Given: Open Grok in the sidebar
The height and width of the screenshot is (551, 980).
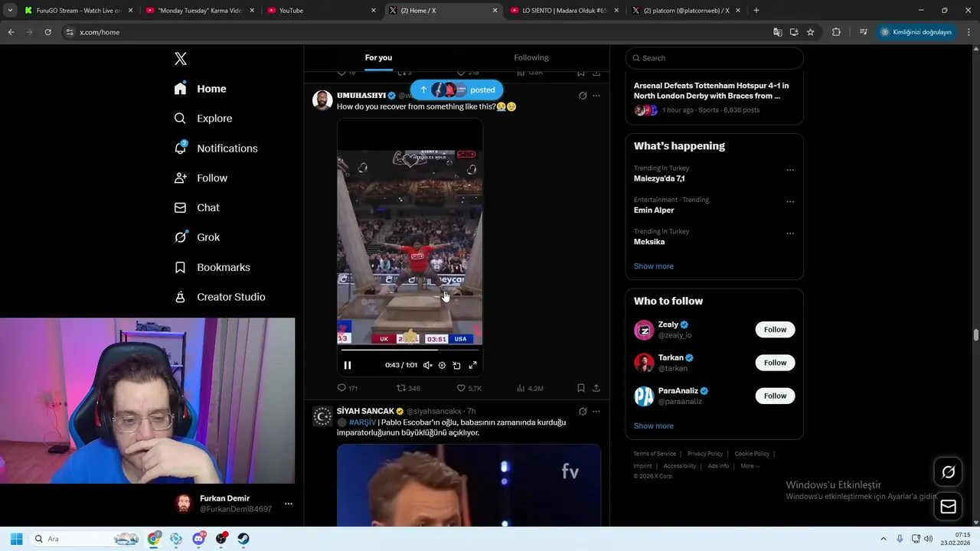Looking at the screenshot, I should [197, 237].
